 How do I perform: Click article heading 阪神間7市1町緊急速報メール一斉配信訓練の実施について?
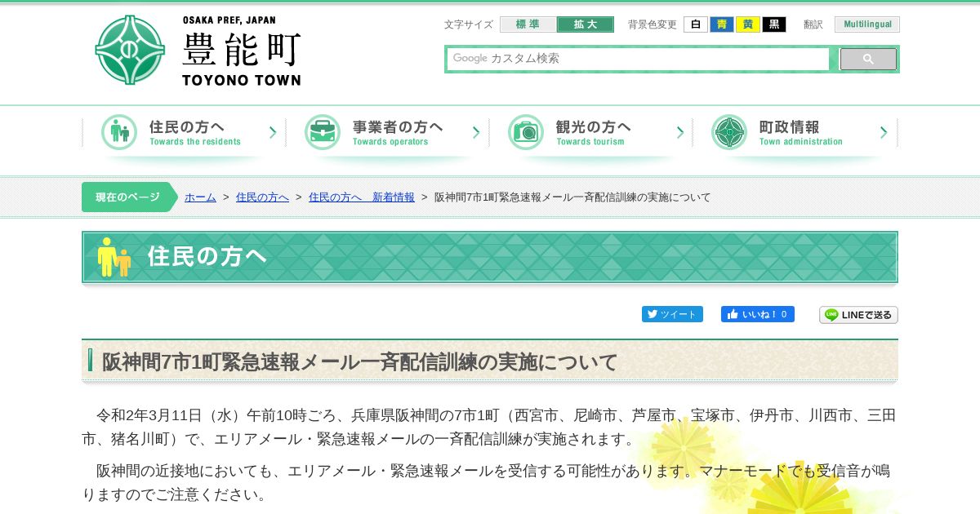(359, 361)
